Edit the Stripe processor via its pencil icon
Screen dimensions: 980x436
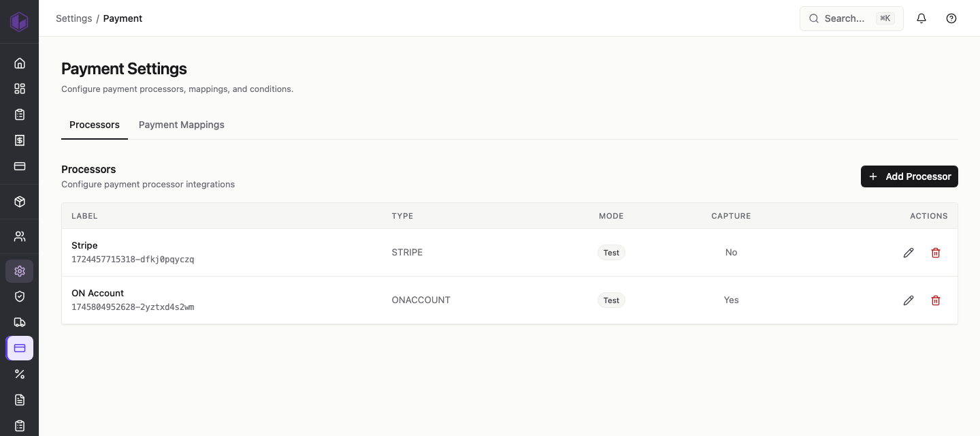909,253
